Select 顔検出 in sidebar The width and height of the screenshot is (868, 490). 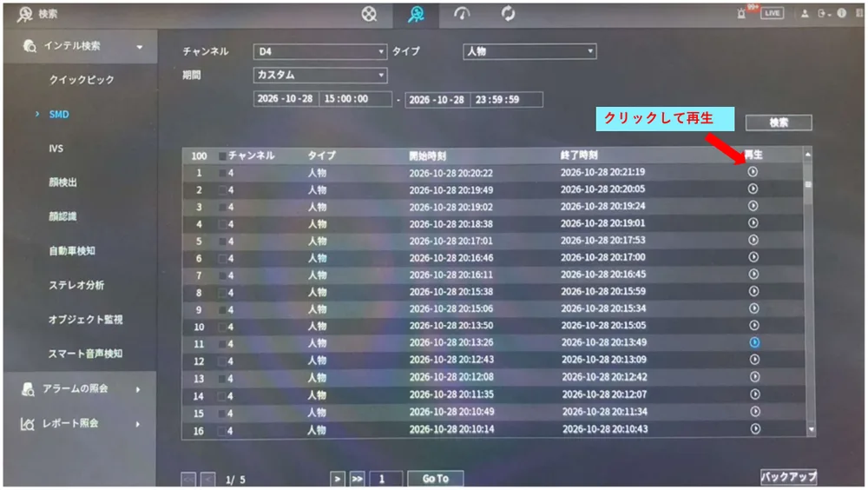[x=62, y=182]
